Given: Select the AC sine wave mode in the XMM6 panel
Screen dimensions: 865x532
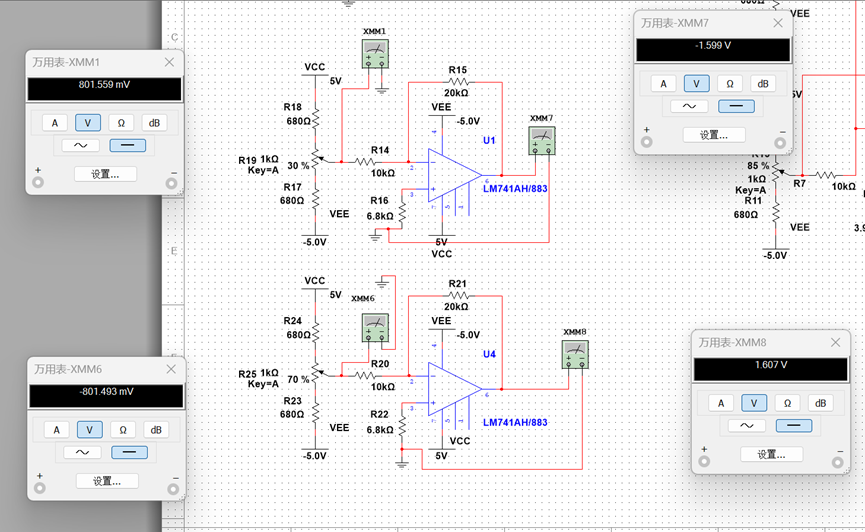Looking at the screenshot, I should pyautogui.click(x=82, y=453).
